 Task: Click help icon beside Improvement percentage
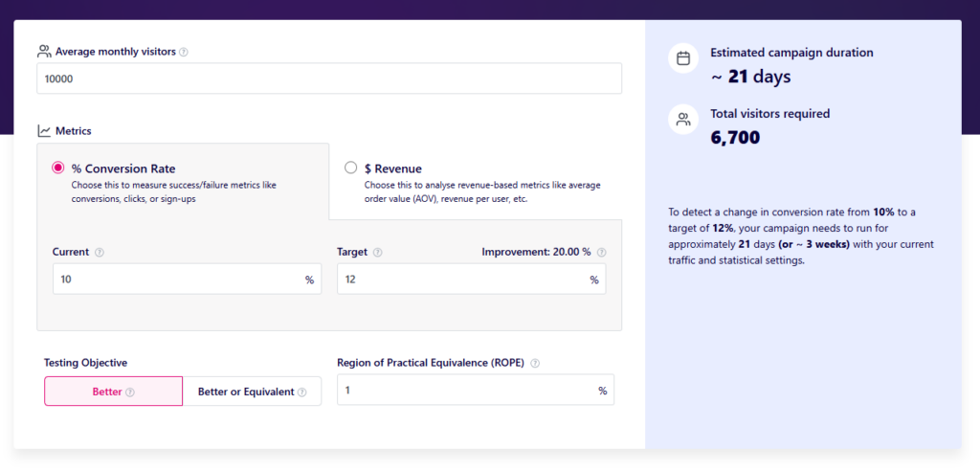click(602, 253)
